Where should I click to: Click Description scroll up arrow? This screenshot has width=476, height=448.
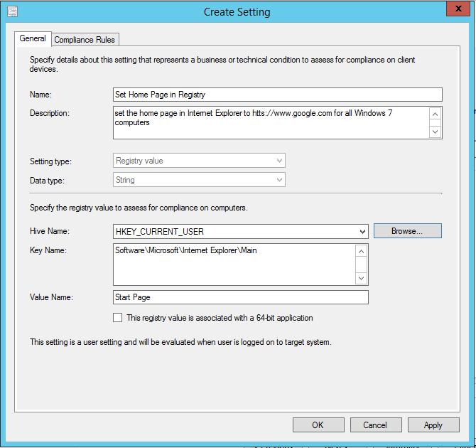(x=435, y=114)
